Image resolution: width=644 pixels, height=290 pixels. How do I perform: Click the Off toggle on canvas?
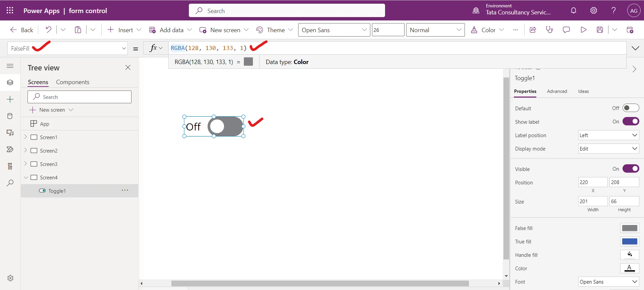click(x=226, y=126)
